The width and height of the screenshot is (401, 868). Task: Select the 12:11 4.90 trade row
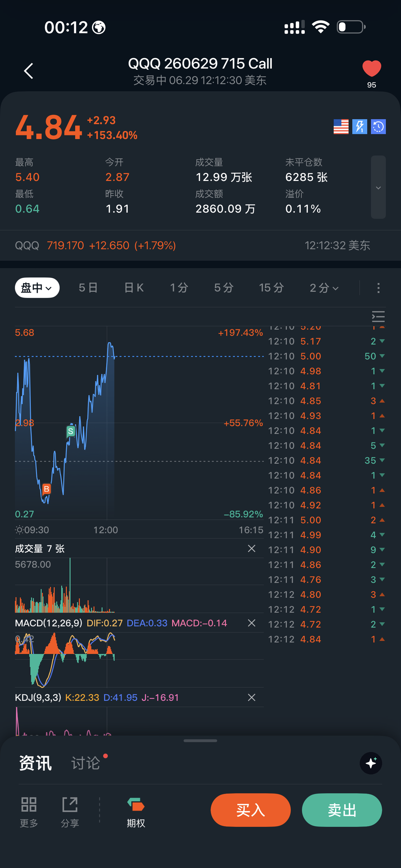click(326, 550)
